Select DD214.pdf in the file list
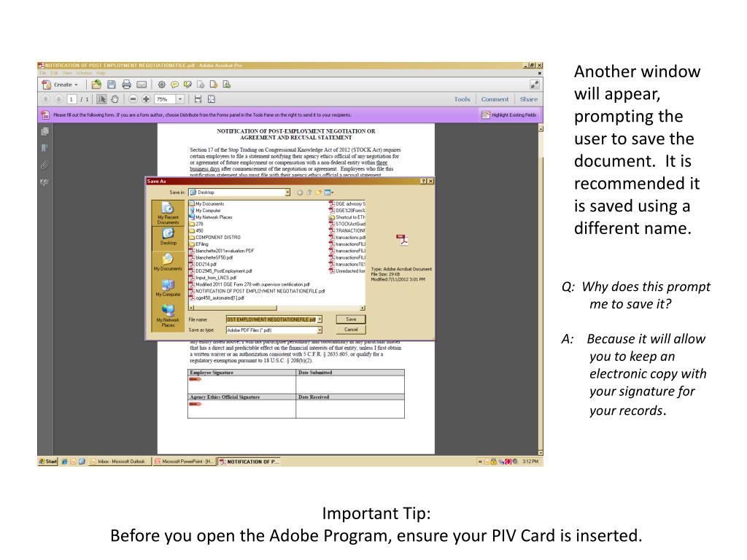This screenshot has width=747, height=560. point(203,264)
